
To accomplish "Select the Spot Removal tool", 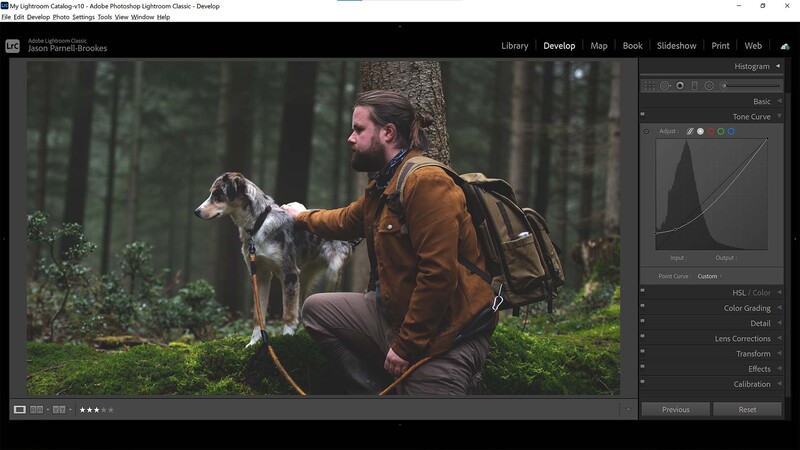I will pos(665,86).
